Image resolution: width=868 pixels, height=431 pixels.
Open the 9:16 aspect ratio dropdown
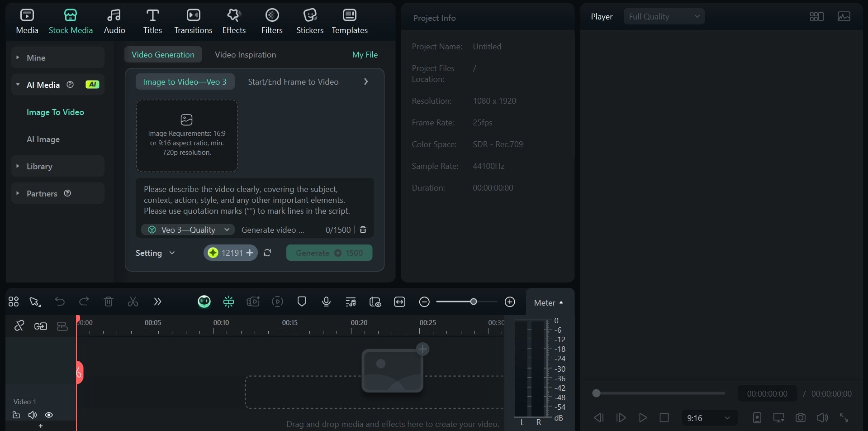(709, 418)
